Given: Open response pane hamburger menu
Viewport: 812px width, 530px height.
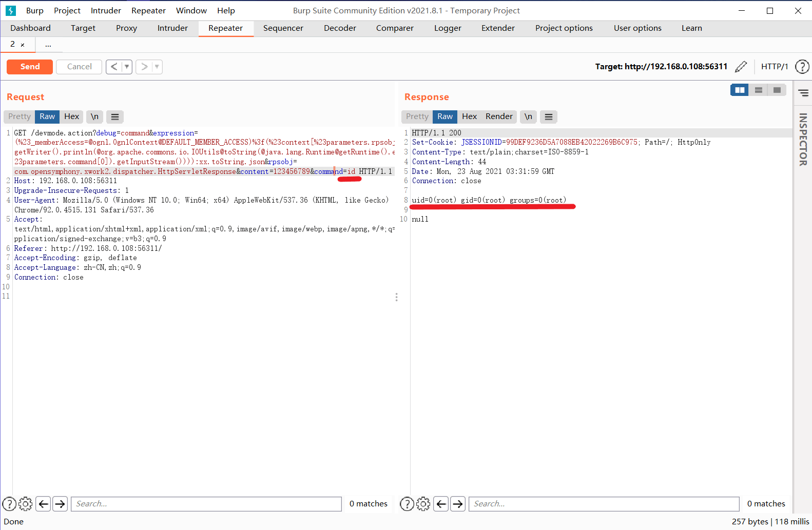Looking at the screenshot, I should point(549,117).
